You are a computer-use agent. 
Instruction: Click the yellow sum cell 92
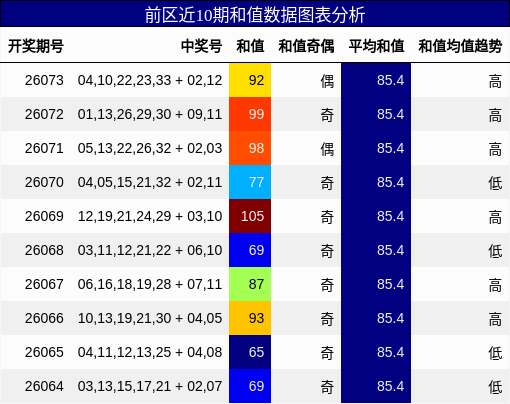click(x=250, y=80)
